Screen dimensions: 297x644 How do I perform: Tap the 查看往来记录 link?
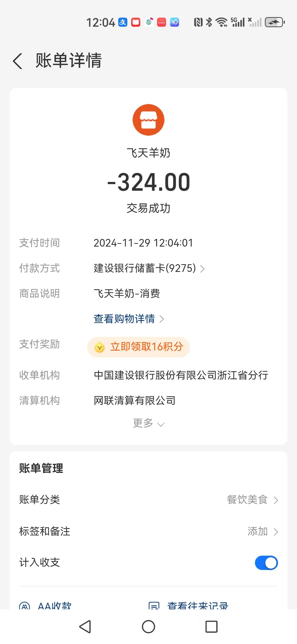197,605
